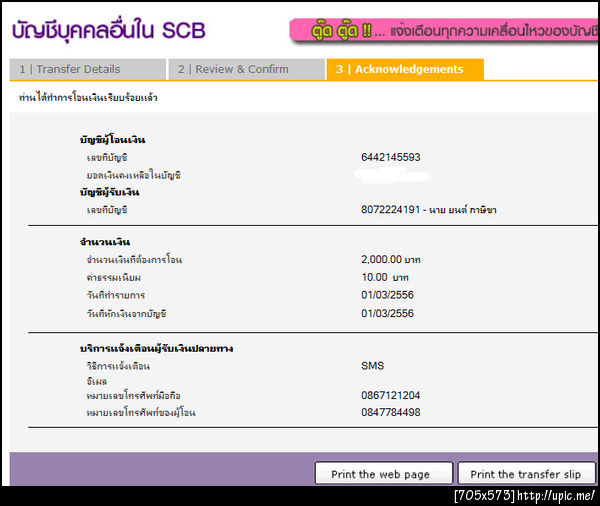Click the จำนวนเงินที่ต้องการโอน label
The width and height of the screenshot is (600, 506).
pos(134,260)
